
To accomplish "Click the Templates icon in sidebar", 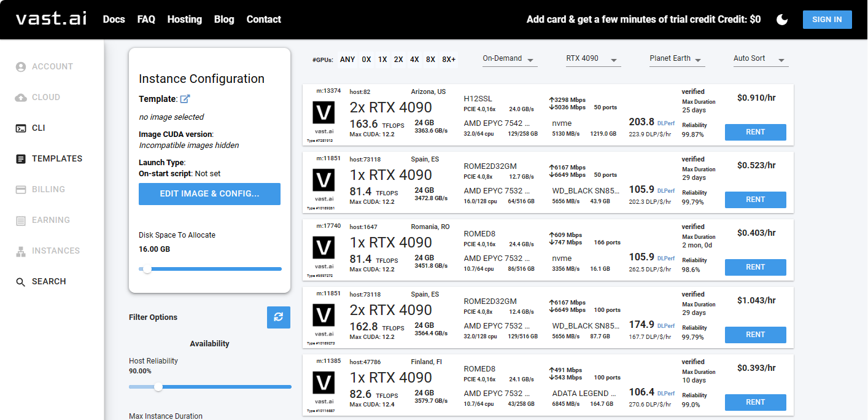I will [21, 158].
